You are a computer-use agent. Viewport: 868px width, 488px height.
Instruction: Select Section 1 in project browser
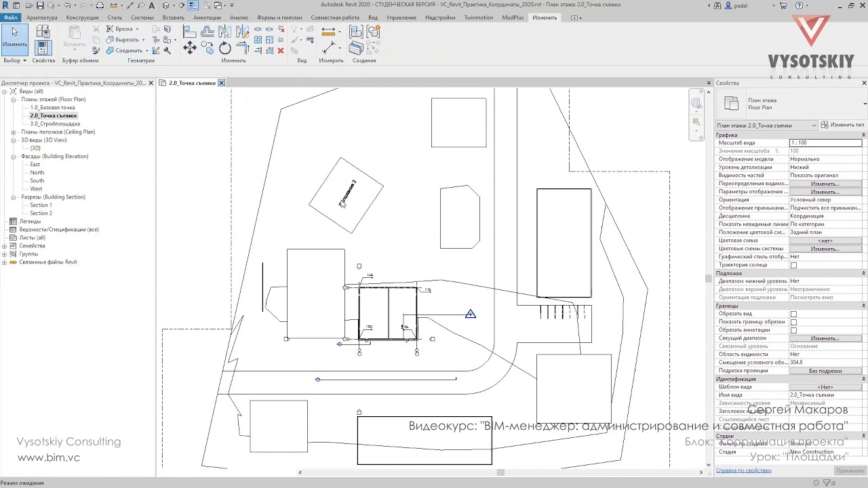pos(41,205)
